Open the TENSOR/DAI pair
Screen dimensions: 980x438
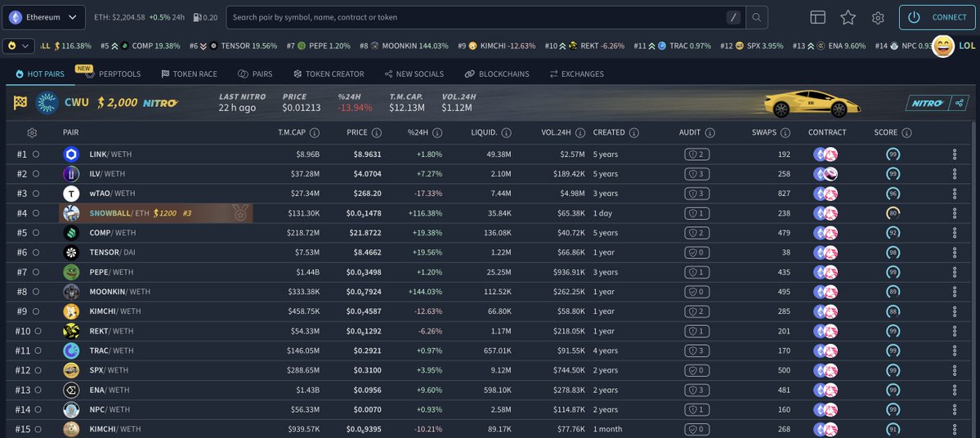113,253
